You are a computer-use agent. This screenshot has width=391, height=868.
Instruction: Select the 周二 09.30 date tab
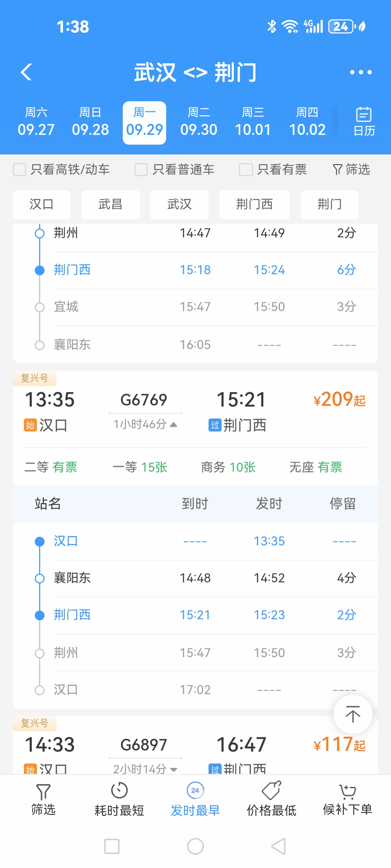coord(199,123)
